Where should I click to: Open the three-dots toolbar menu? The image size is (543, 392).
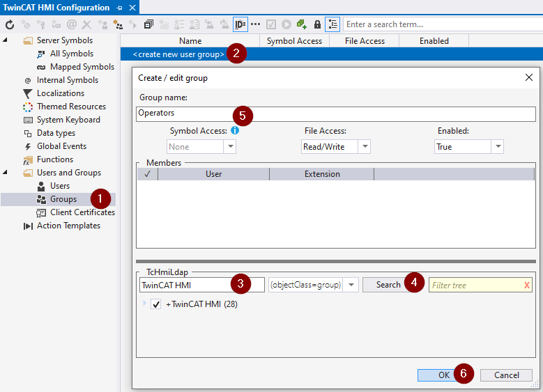[x=256, y=24]
